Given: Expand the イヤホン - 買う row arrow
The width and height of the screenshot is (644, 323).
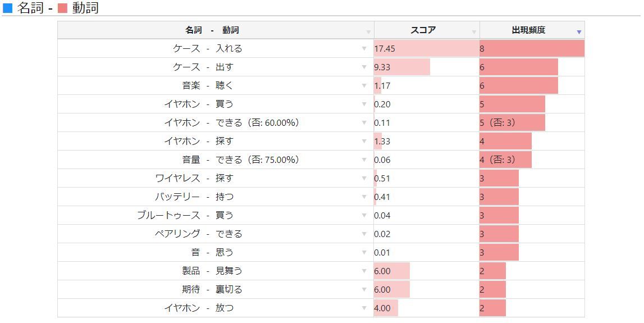Looking at the screenshot, I should point(364,104).
